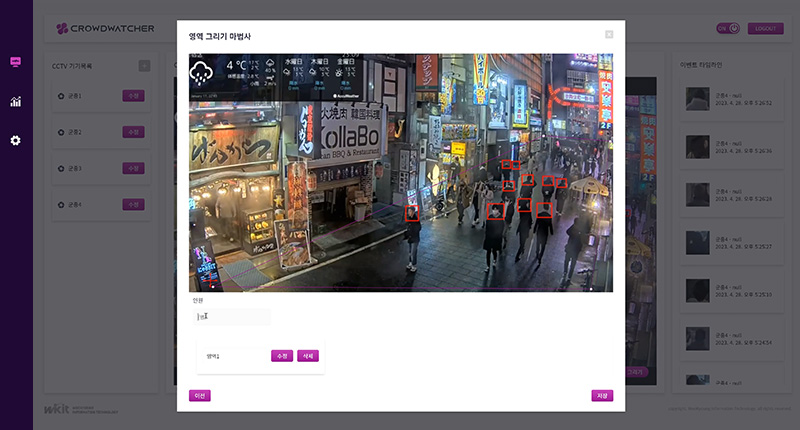Click the gear icon beside 군중2

coord(61,132)
